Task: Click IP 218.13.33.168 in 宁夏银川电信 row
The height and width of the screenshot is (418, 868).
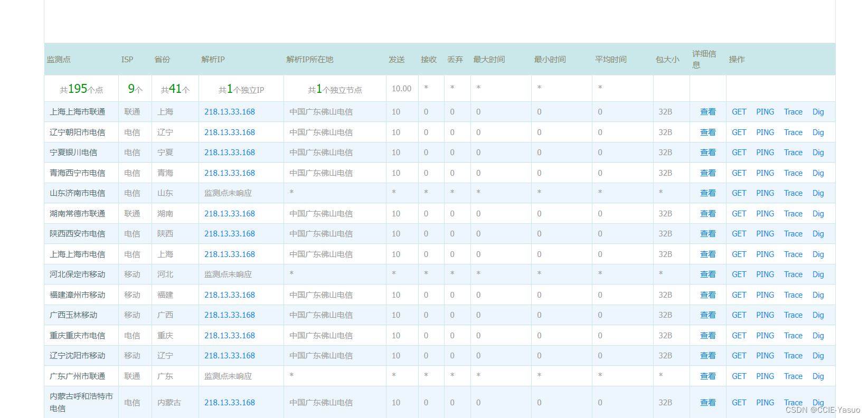Action: [230, 153]
